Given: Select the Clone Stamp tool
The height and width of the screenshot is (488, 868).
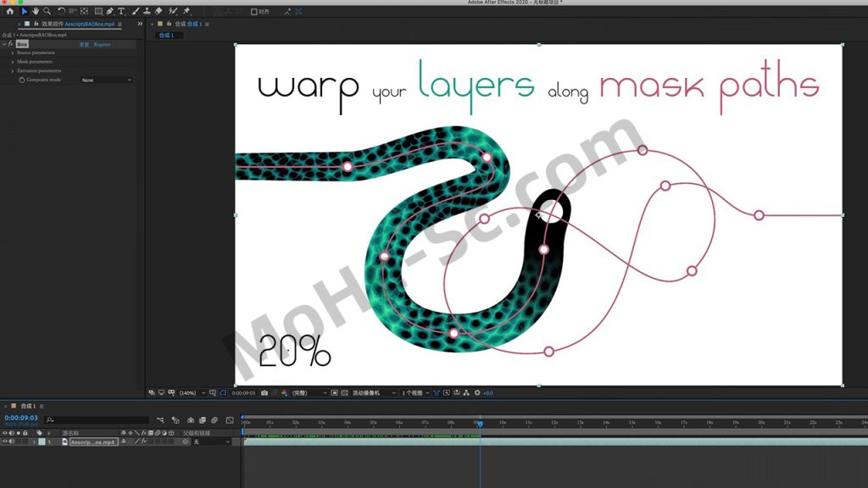Looking at the screenshot, I should pos(147,12).
